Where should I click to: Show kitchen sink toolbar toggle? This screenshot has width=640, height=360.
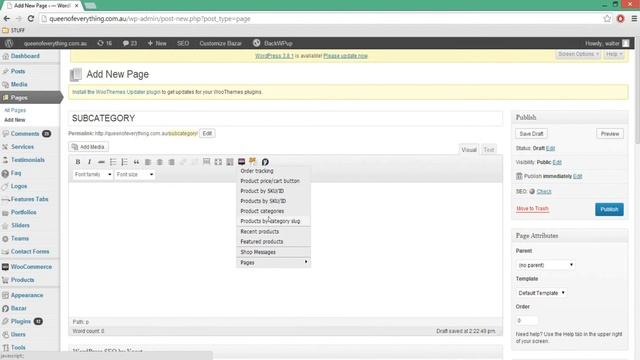230,162
